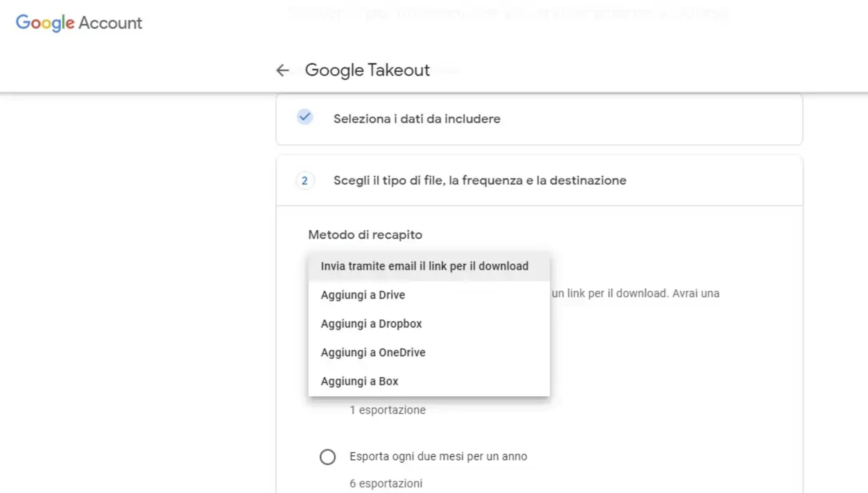Enable the Esporta ogni due mesi radio button

pos(327,457)
